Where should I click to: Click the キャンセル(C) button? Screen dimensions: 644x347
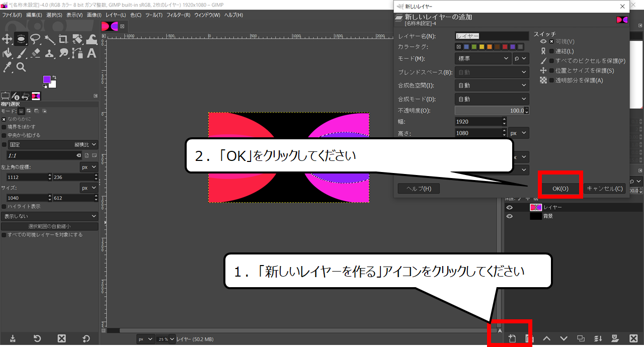tap(605, 189)
